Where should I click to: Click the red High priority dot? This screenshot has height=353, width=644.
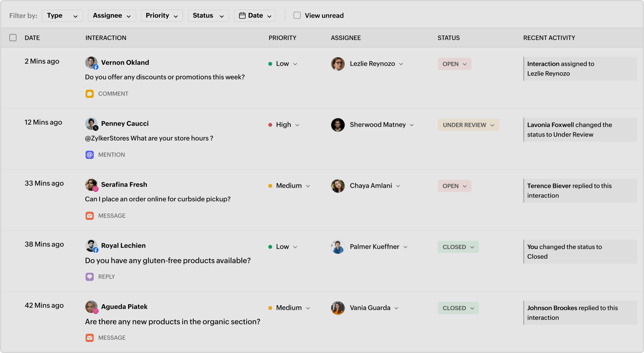270,125
